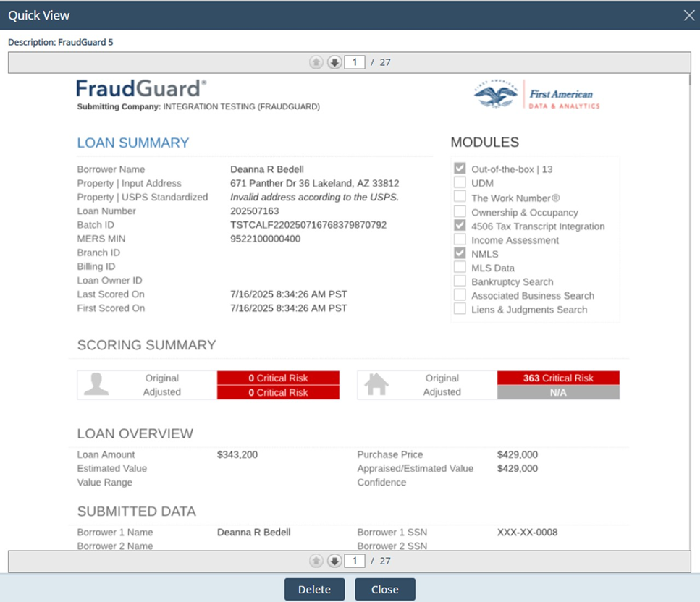Click the bottom next page down arrow
Image resolution: width=700 pixels, height=602 pixels.
tap(334, 561)
